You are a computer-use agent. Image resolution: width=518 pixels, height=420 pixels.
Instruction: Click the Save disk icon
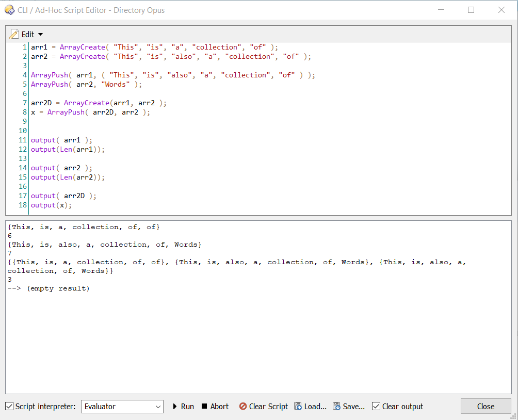[336, 406]
